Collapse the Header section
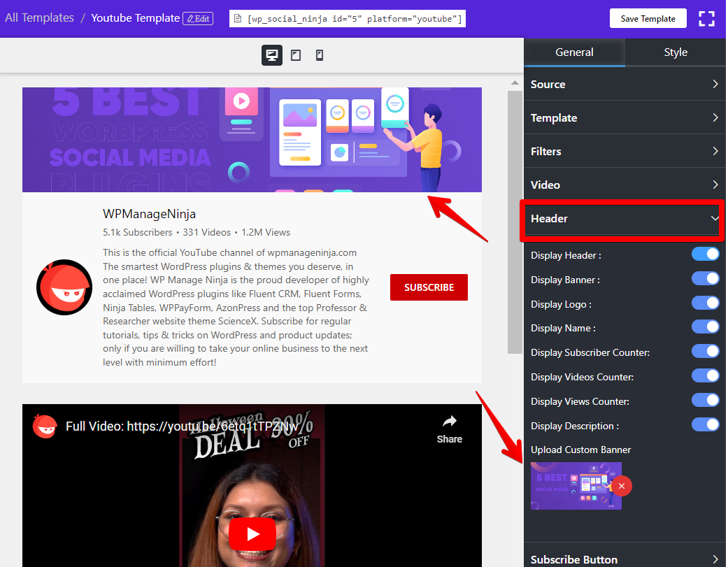This screenshot has width=728, height=567. pos(624,219)
